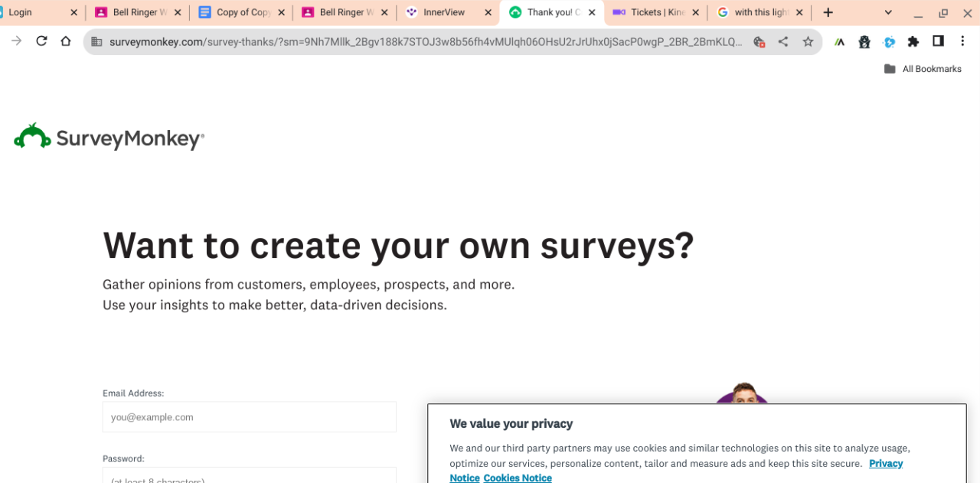Bookmark this page with the star icon
980x483 pixels.
(808, 42)
